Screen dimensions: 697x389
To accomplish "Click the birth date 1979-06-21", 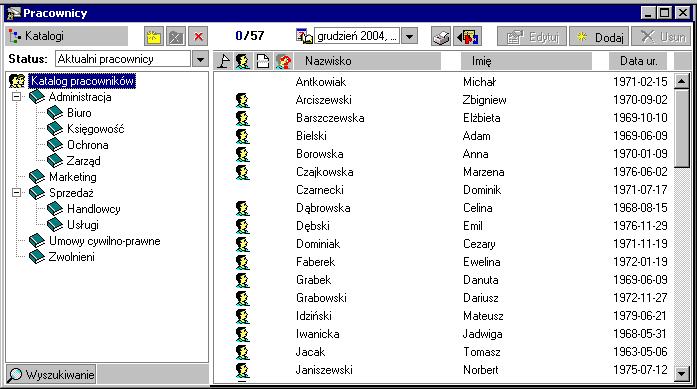I will click(640, 316).
